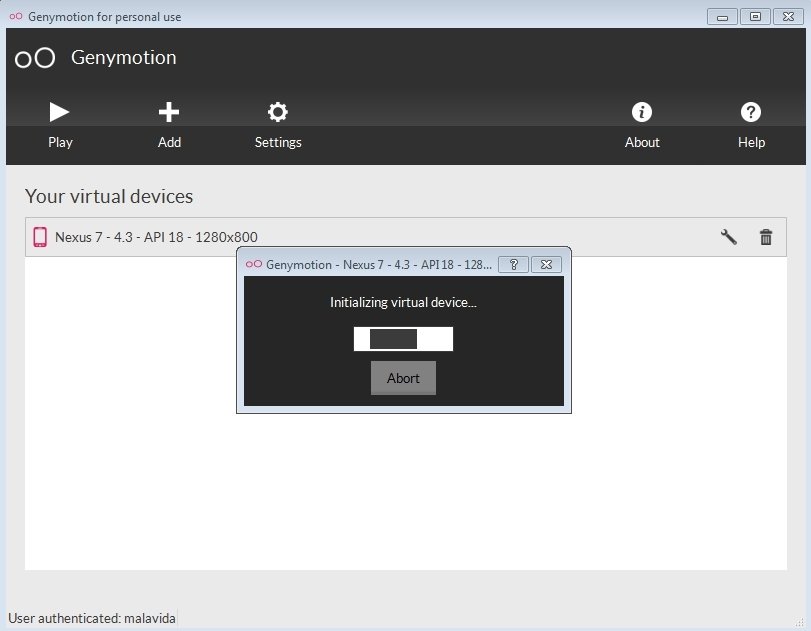Select the pink phone icon for Nexus 7
Viewport: 811px width, 631px height.
click(40, 237)
